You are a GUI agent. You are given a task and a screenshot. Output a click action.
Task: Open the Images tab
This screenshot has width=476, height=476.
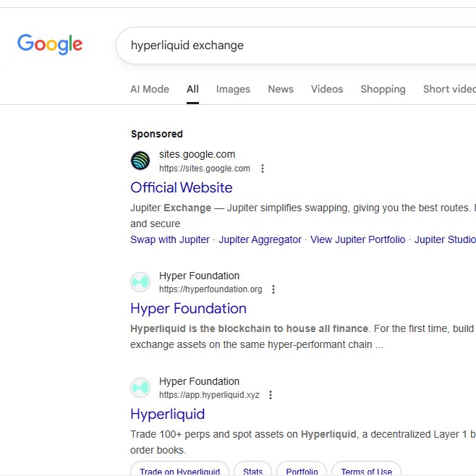(x=233, y=89)
